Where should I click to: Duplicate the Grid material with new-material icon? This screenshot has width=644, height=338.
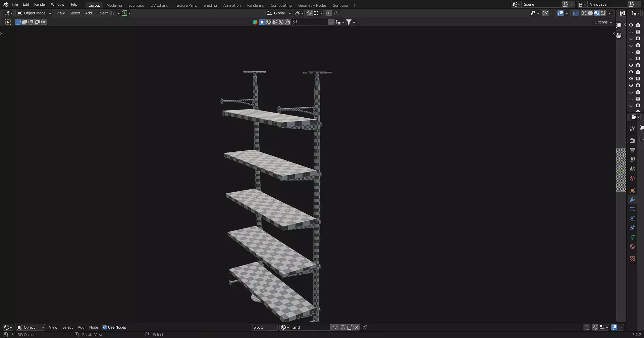pos(350,327)
